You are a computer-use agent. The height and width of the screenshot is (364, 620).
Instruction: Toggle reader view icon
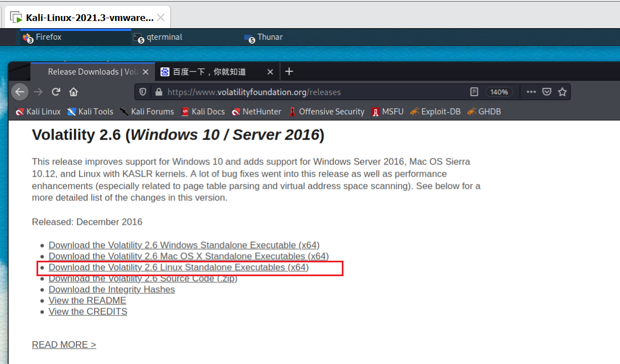point(474,92)
